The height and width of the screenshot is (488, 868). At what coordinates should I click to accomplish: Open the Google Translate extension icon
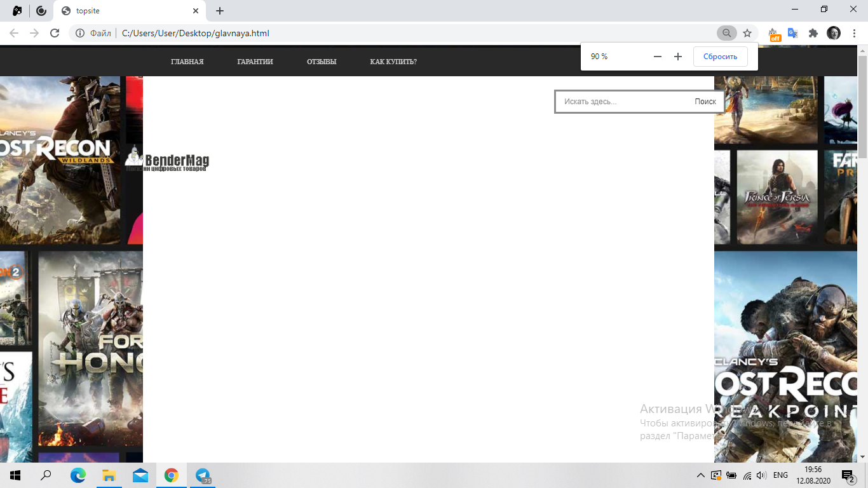point(793,33)
